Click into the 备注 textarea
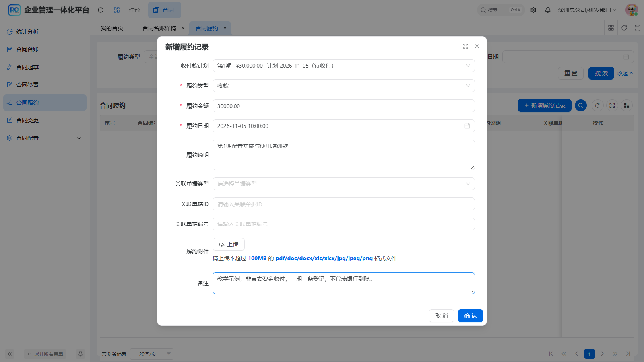The height and width of the screenshot is (362, 644). (343, 283)
